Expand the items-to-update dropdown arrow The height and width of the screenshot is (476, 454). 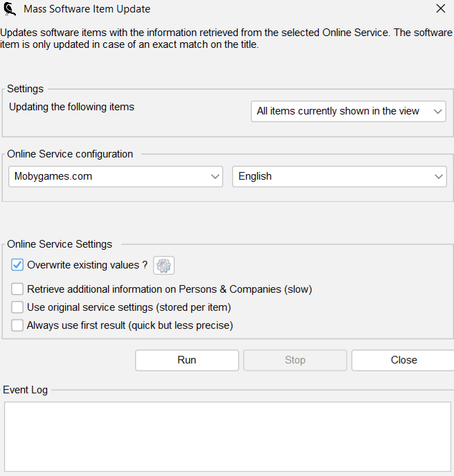(x=437, y=112)
